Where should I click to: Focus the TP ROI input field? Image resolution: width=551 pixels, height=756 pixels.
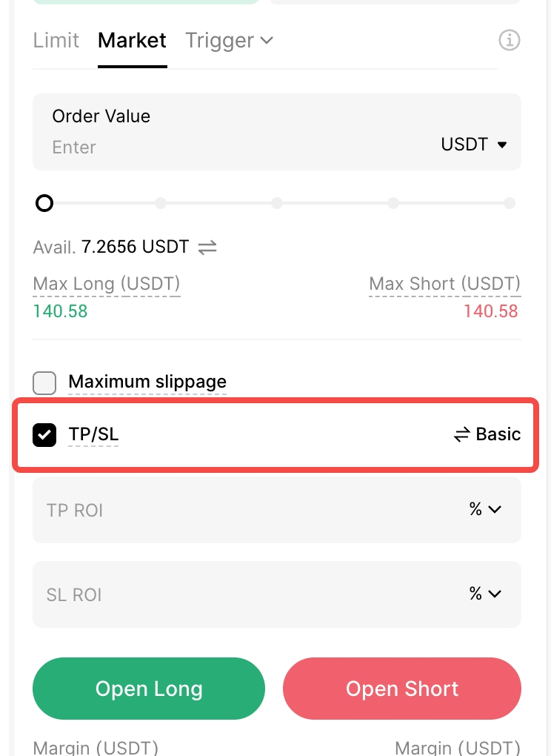[237, 510]
